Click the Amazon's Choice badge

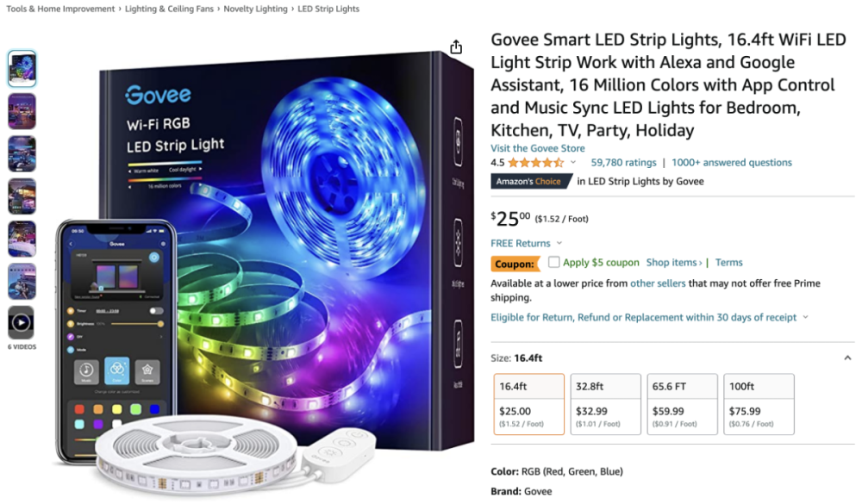528,182
